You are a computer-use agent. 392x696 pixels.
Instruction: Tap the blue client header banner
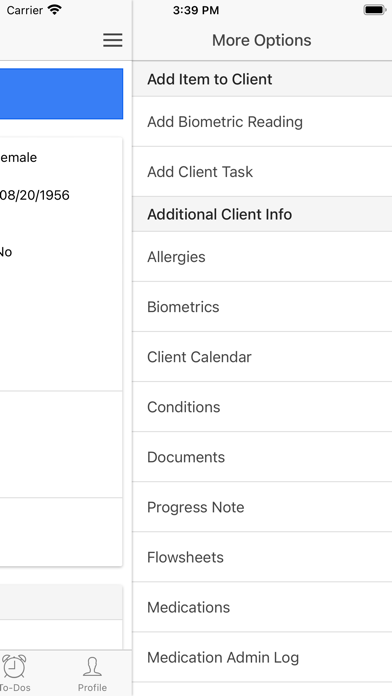point(61,94)
